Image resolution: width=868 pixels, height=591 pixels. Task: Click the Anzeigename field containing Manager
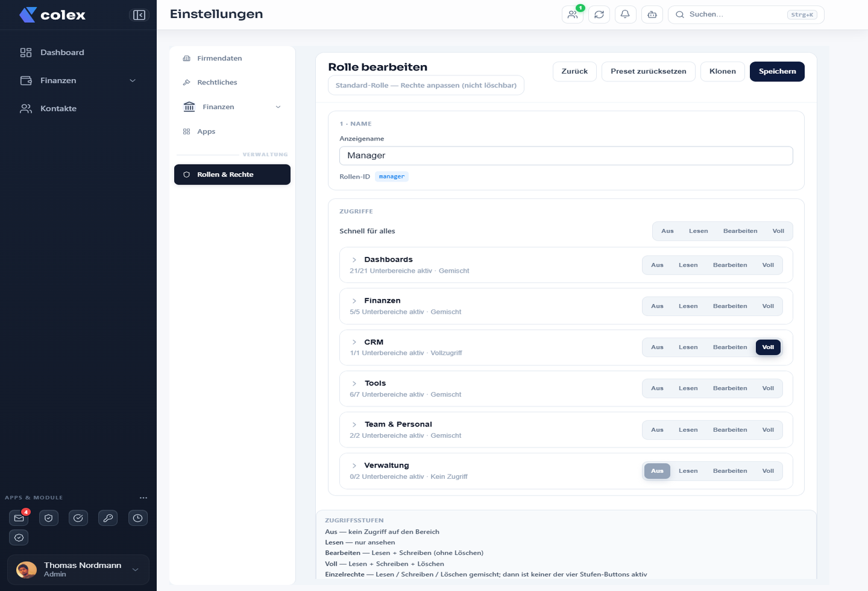(x=566, y=156)
